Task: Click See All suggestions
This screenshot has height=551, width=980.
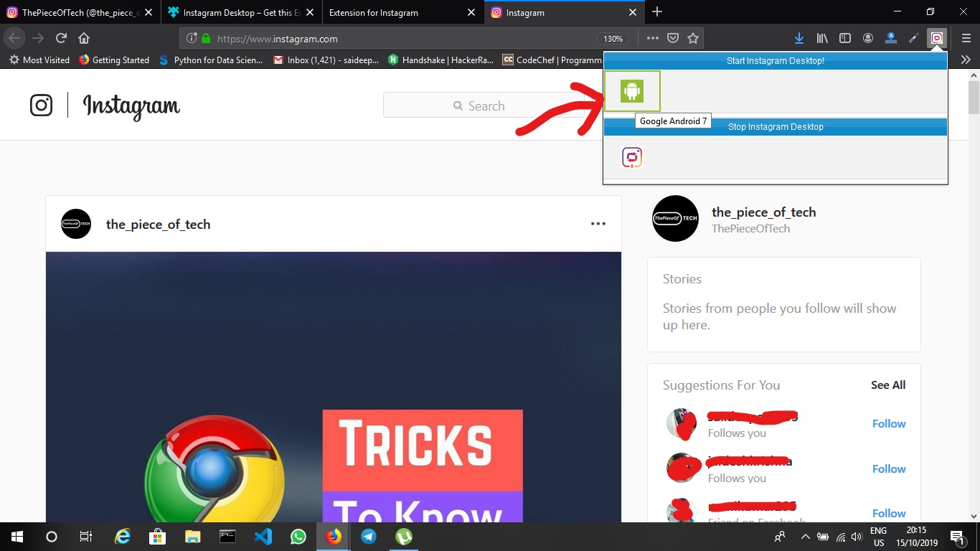Action: (x=888, y=385)
